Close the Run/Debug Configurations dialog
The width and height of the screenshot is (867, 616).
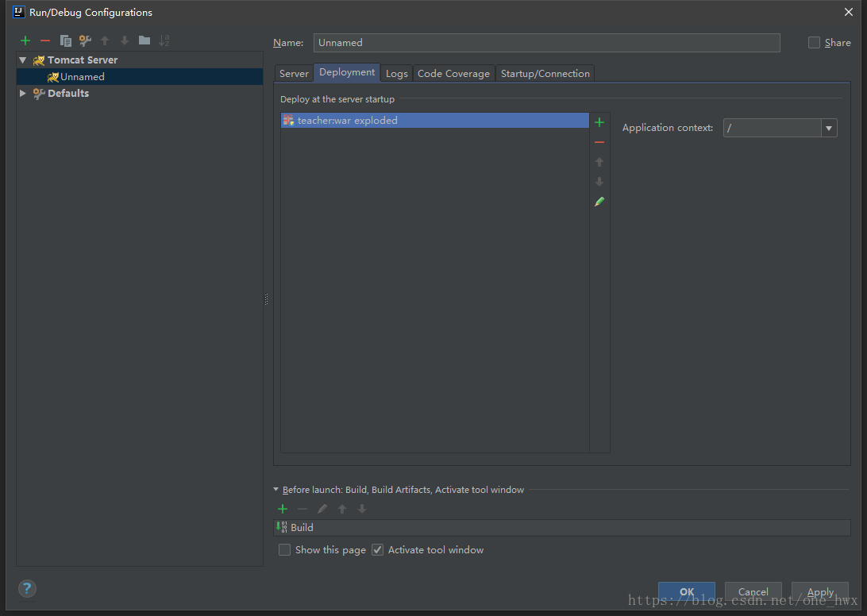pos(848,12)
